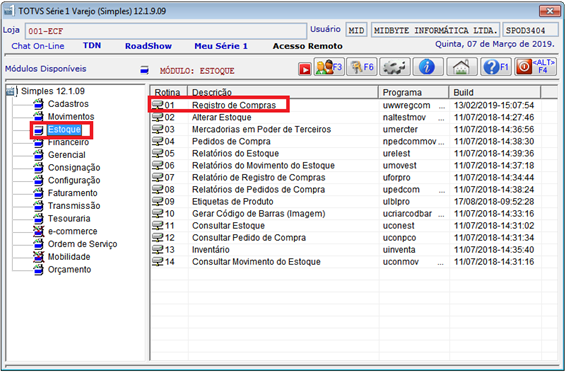Open the RoadShow link

(x=148, y=46)
